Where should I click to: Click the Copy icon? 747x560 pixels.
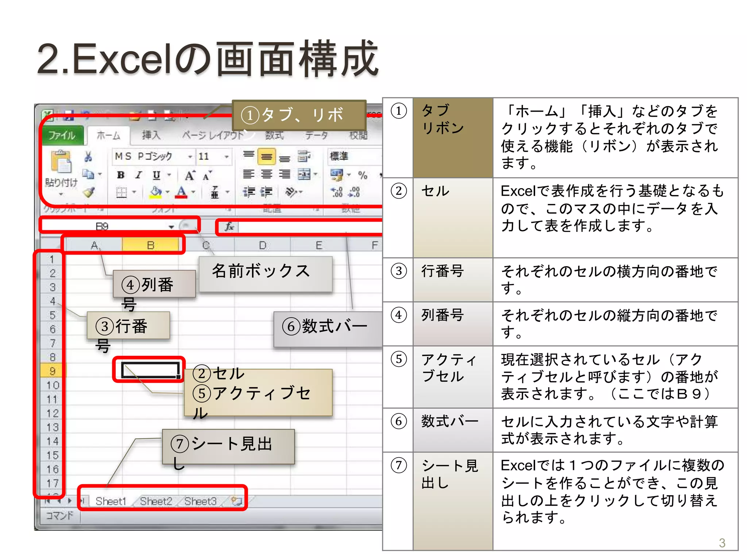click(88, 174)
